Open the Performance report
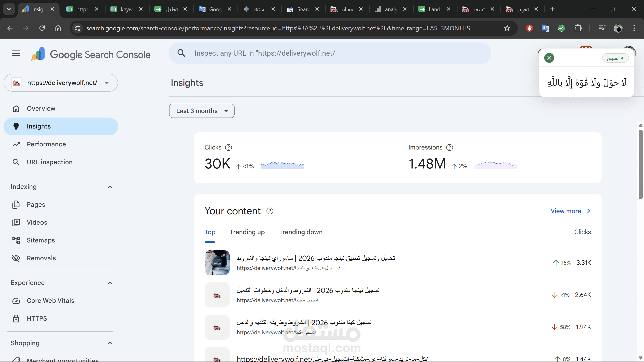 (61, 144)
